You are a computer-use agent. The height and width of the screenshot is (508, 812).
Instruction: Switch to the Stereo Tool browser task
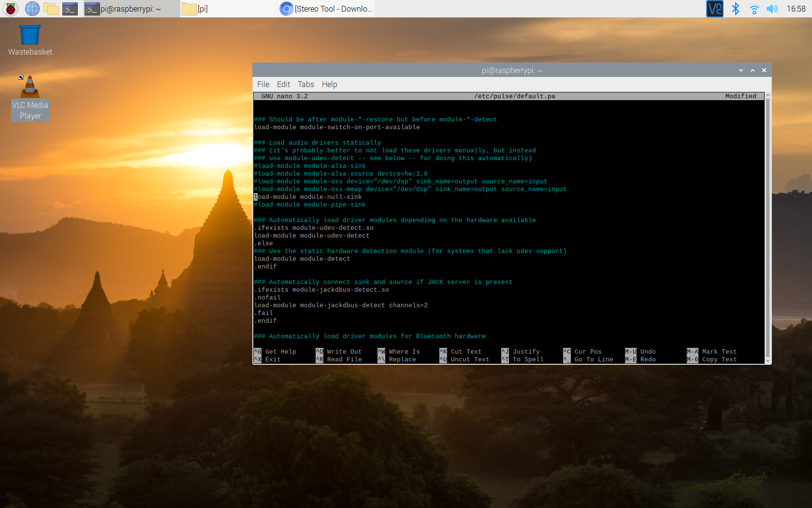[326, 9]
